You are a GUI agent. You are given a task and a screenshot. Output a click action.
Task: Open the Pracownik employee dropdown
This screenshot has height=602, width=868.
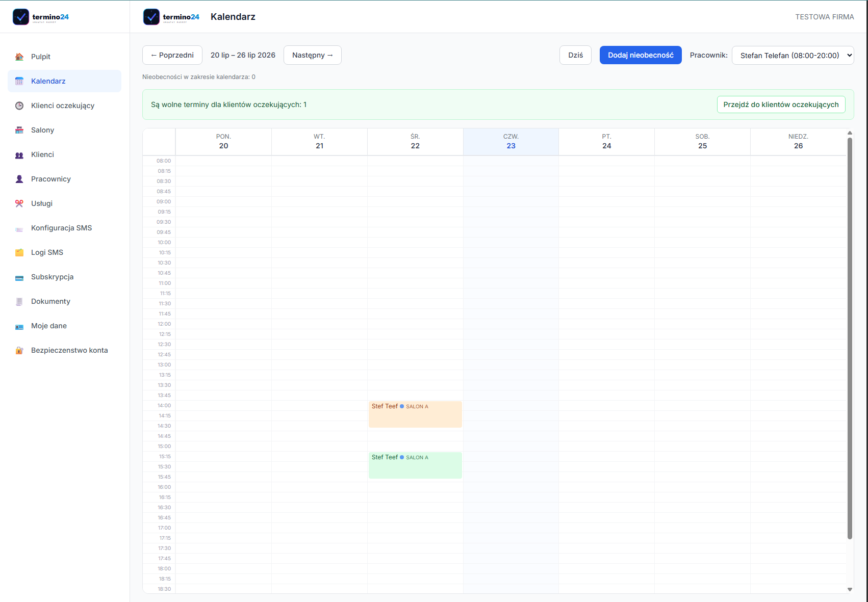(793, 55)
